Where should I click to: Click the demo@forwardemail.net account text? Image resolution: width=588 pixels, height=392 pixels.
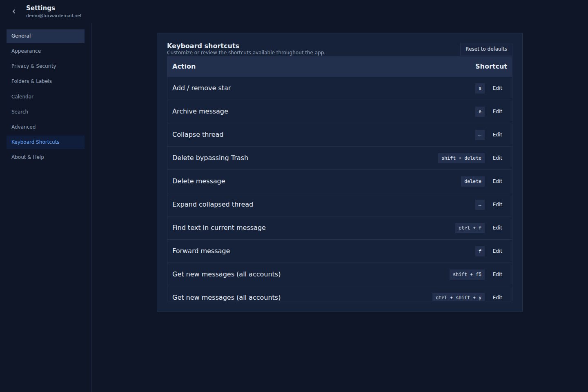(54, 16)
